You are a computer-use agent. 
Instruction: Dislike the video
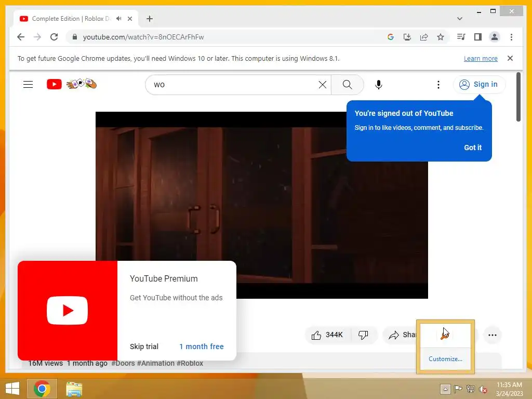(363, 335)
